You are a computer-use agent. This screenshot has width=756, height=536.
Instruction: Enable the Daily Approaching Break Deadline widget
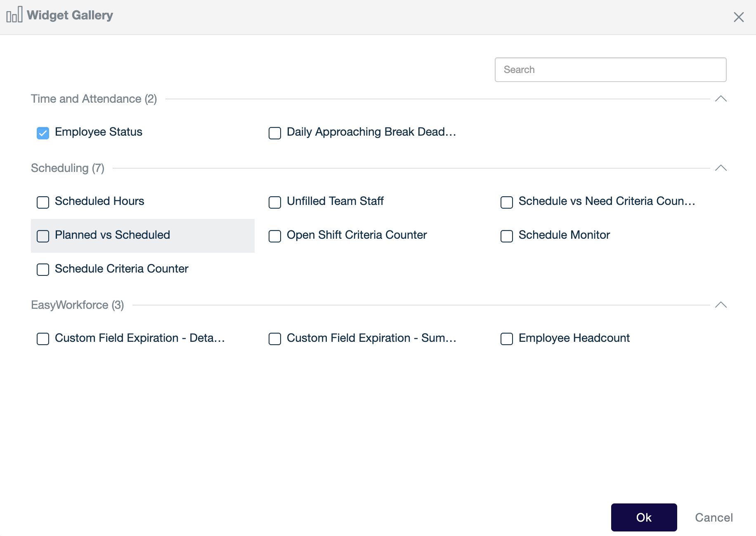[274, 133]
